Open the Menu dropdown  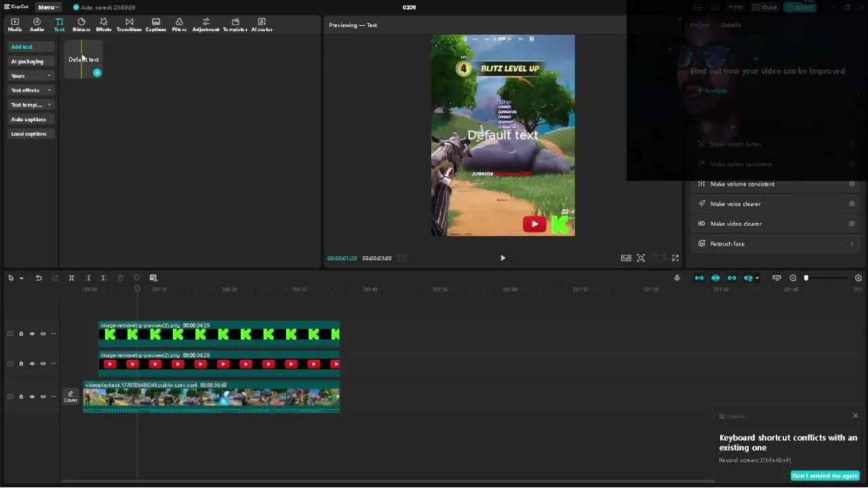pos(47,7)
